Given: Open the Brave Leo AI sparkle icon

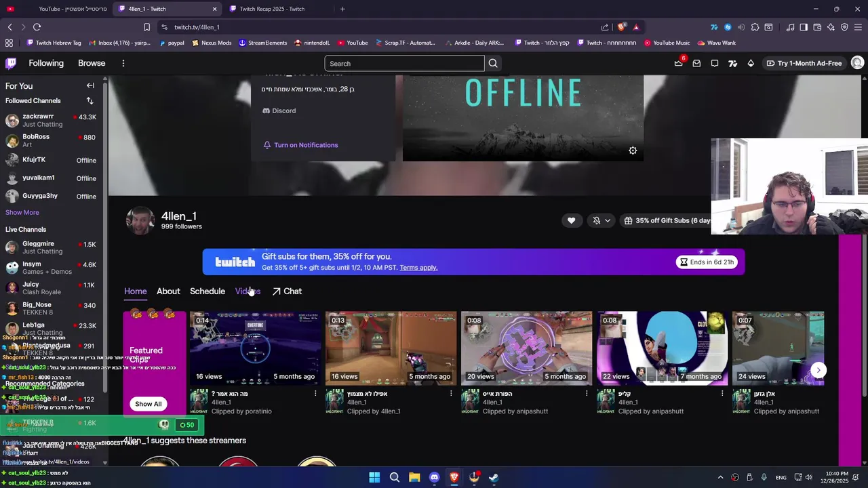Looking at the screenshot, I should (831, 27).
